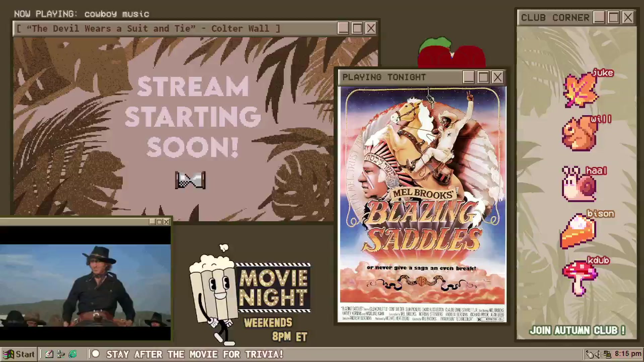Viewport: 644px width, 362px height.
Task: Click the 8PM ET schedule text
Action: [x=289, y=336]
